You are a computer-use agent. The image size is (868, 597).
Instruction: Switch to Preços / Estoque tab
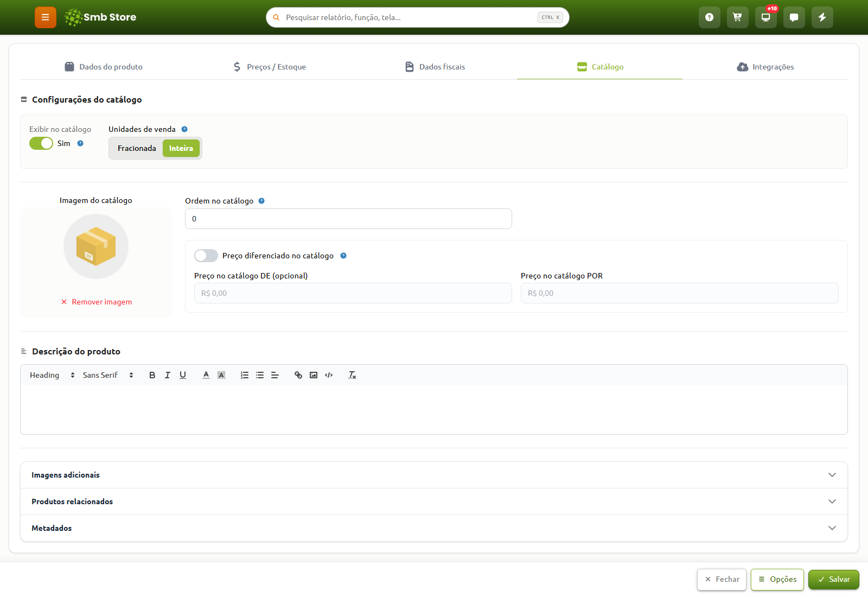269,67
